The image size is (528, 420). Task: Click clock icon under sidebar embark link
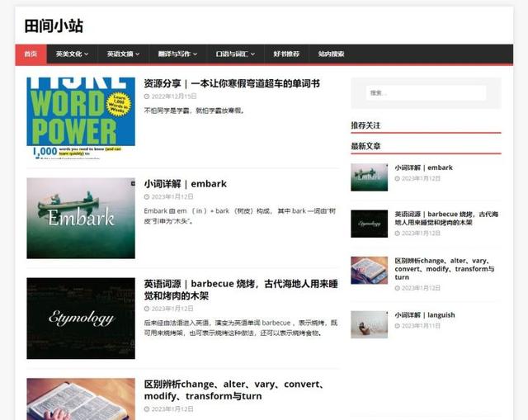[398, 178]
